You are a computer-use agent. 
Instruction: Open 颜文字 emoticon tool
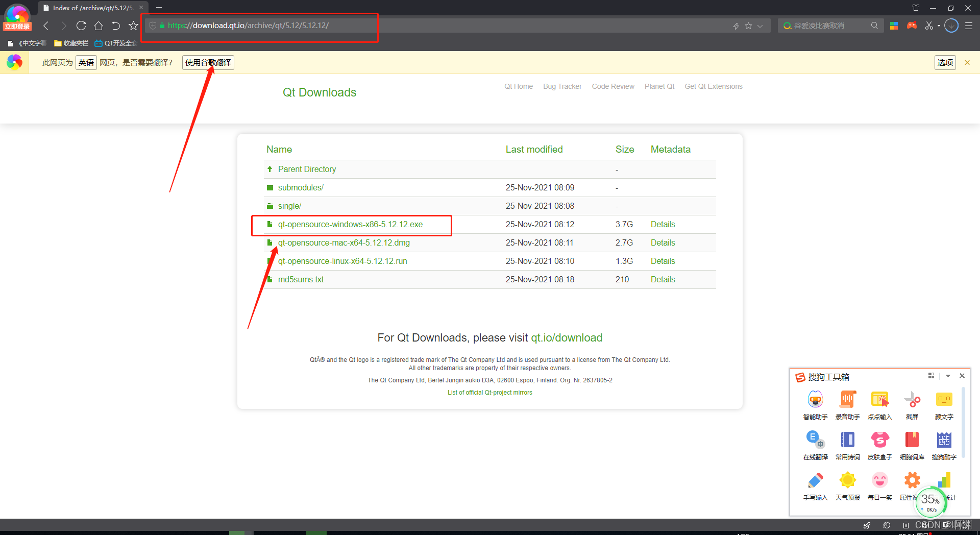coord(944,405)
